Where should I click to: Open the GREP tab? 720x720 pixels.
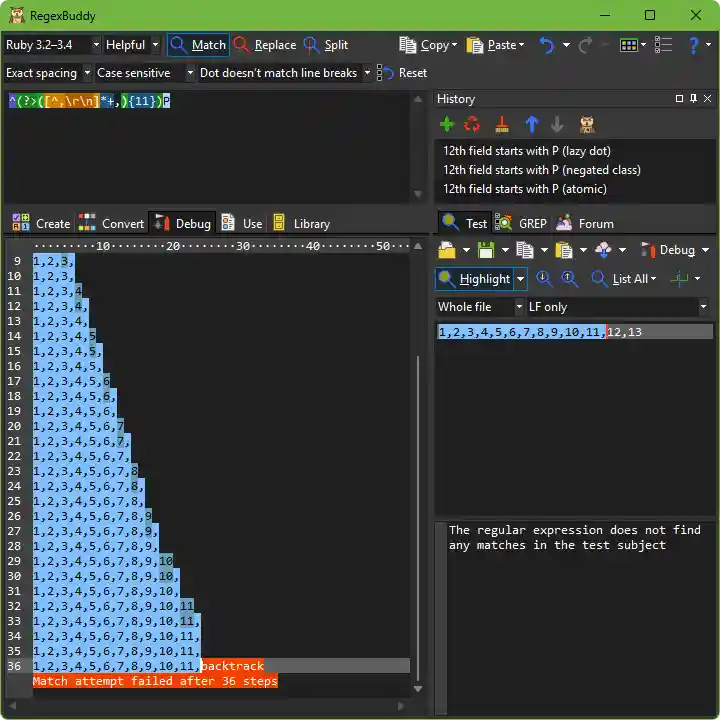click(x=521, y=224)
